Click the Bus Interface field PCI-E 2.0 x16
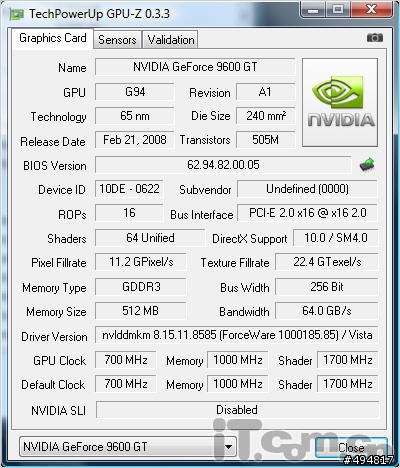The image size is (400, 468). (x=307, y=213)
